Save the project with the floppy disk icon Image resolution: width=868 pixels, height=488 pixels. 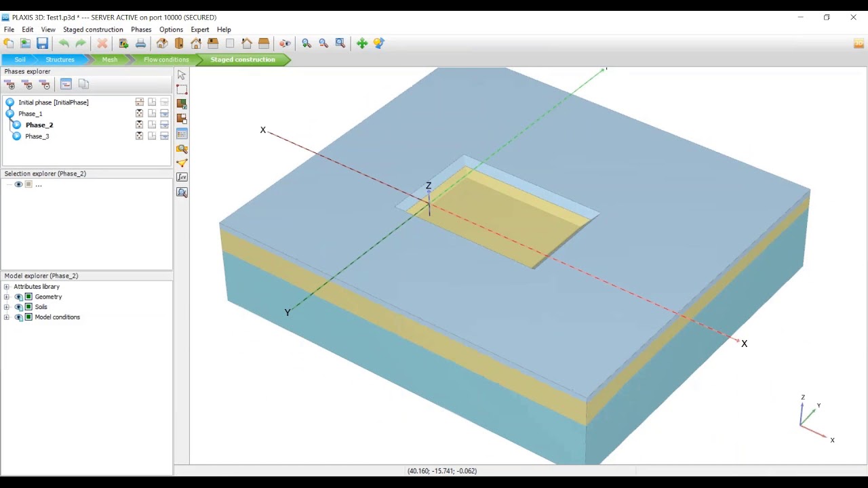(x=42, y=43)
